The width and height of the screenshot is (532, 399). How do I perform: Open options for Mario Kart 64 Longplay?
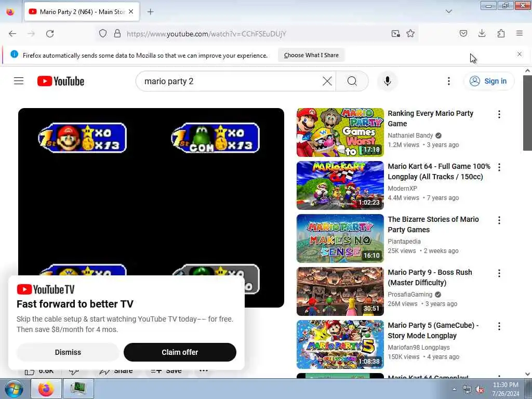[499, 167]
